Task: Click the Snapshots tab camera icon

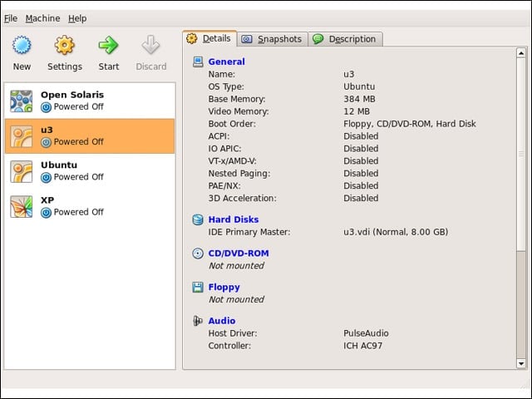Action: click(x=247, y=39)
